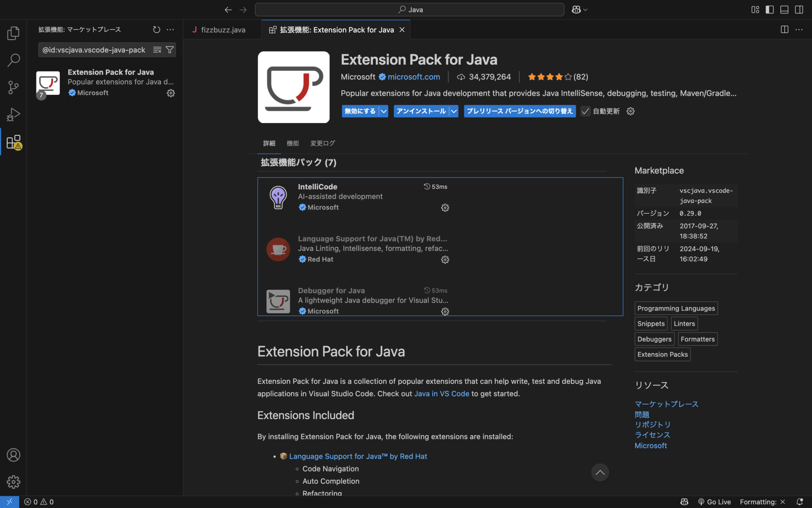Click the Copilot icon in the status bar
Image resolution: width=812 pixels, height=508 pixels.
685,502
